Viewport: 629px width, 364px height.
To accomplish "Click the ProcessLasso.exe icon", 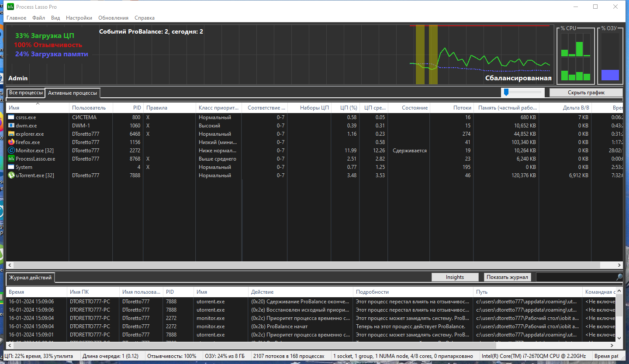I will 11,159.
